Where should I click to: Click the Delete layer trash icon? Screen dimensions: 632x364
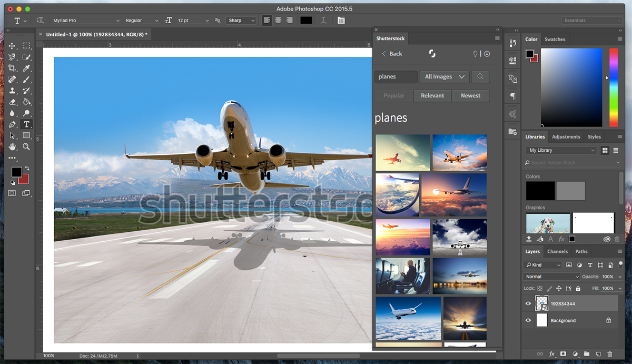click(x=610, y=354)
